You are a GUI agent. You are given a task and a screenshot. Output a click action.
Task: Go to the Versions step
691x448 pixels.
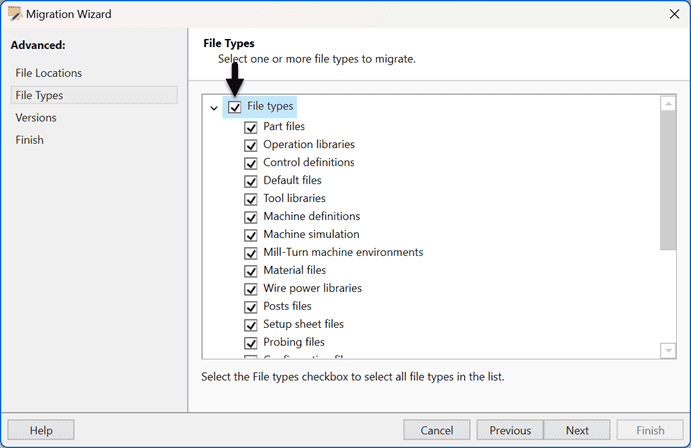[36, 118]
